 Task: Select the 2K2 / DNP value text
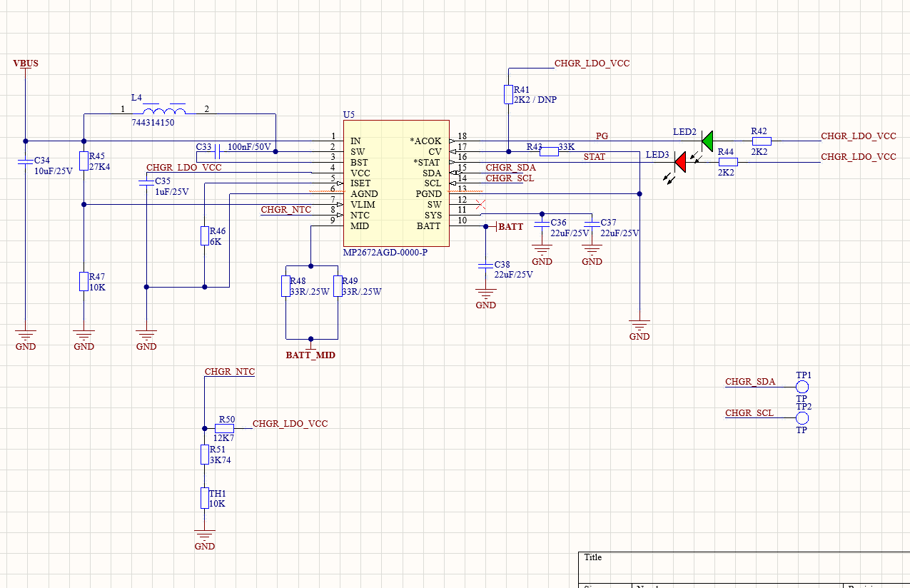coord(535,100)
